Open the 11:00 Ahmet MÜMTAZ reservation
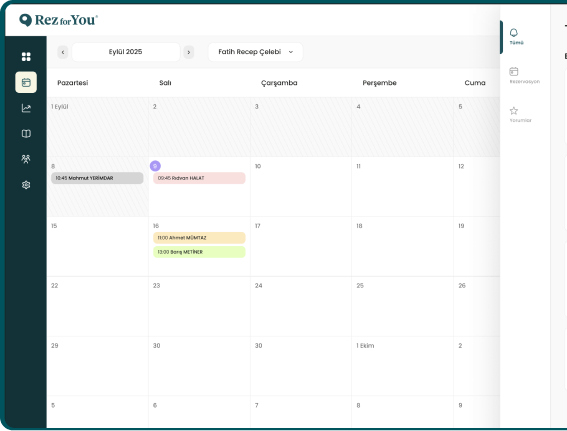The image size is (567, 431). pyautogui.click(x=199, y=238)
